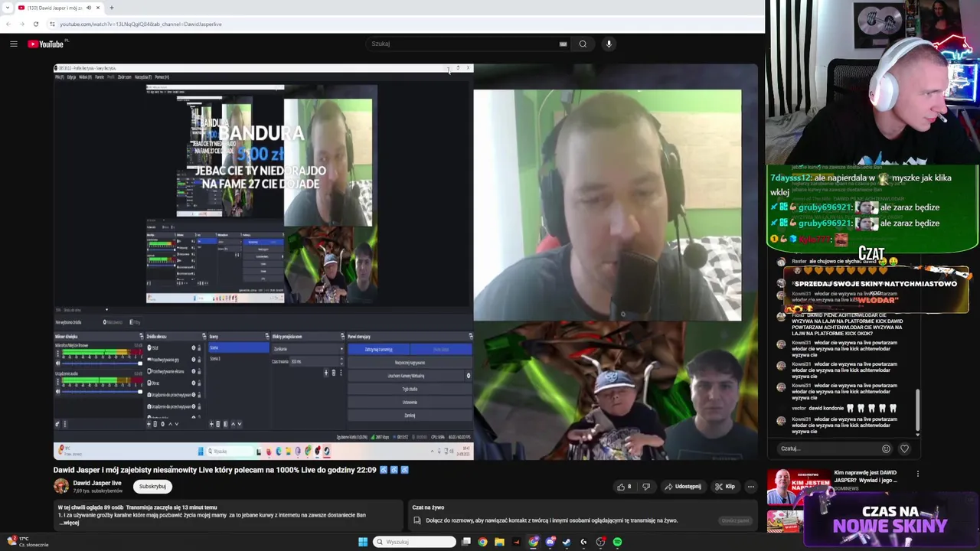The height and width of the screenshot is (551, 980).
Task: Open the Plik menu in OBS
Action: tap(60, 77)
